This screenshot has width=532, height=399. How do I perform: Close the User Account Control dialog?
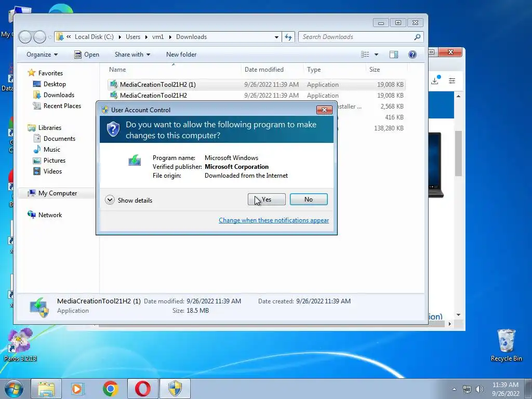[x=324, y=110]
